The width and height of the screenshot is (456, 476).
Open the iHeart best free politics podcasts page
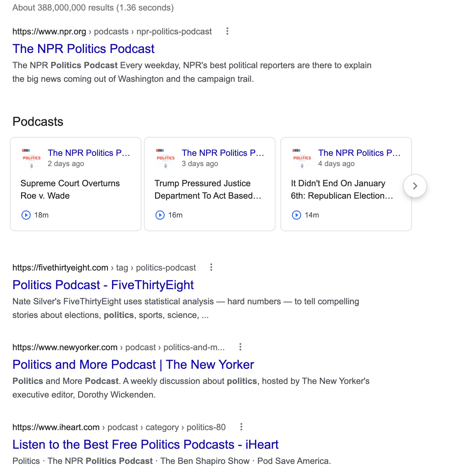click(145, 444)
